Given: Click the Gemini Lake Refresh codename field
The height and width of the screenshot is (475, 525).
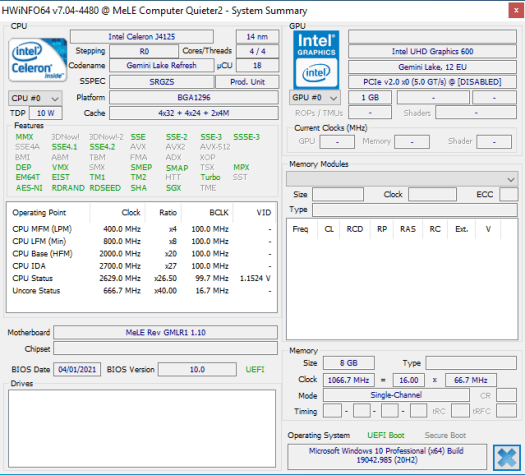Looking at the screenshot, I should tap(161, 65).
